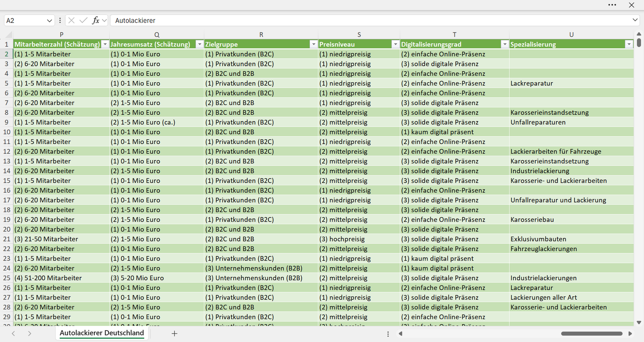This screenshot has width=644, height=342.
Task: Click the horizontal scrollbar thumb
Action: (592, 333)
